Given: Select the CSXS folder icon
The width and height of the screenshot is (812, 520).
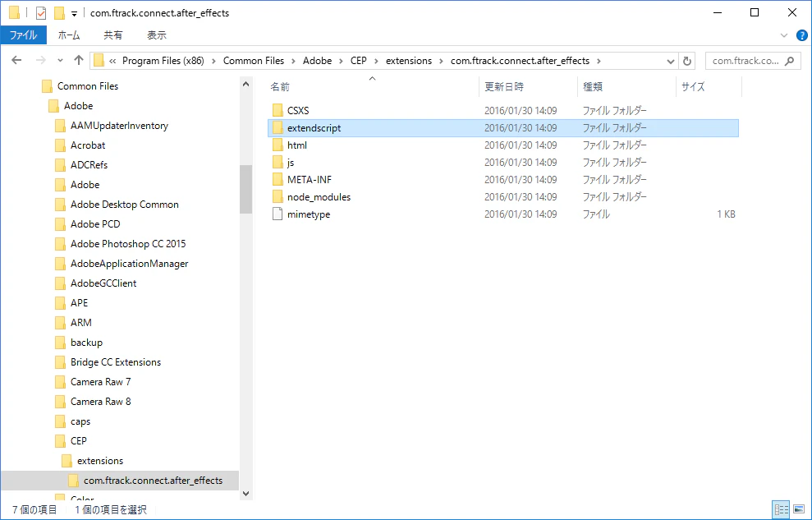Looking at the screenshot, I should pyautogui.click(x=278, y=110).
